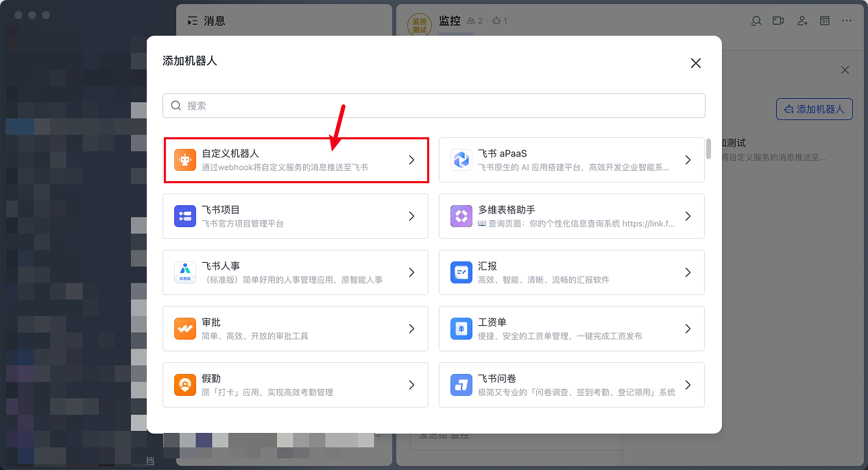The width and height of the screenshot is (868, 470).
Task: Click the 飞书问卷 survey app icon
Action: pyautogui.click(x=460, y=385)
